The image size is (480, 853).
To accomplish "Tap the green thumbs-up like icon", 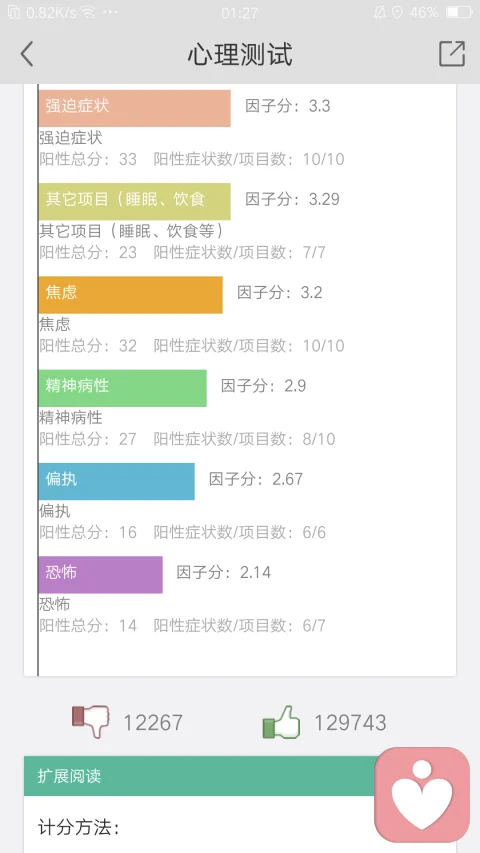I will pos(281,722).
